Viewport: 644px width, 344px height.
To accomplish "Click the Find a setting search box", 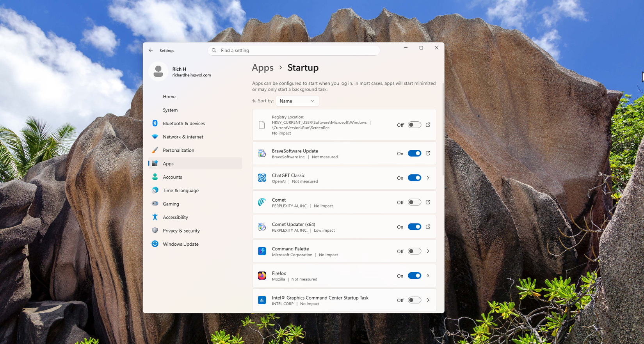I will [294, 50].
